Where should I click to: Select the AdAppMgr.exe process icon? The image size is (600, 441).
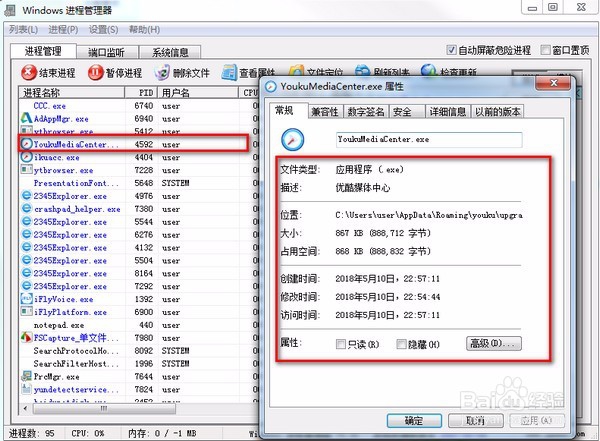(26, 118)
